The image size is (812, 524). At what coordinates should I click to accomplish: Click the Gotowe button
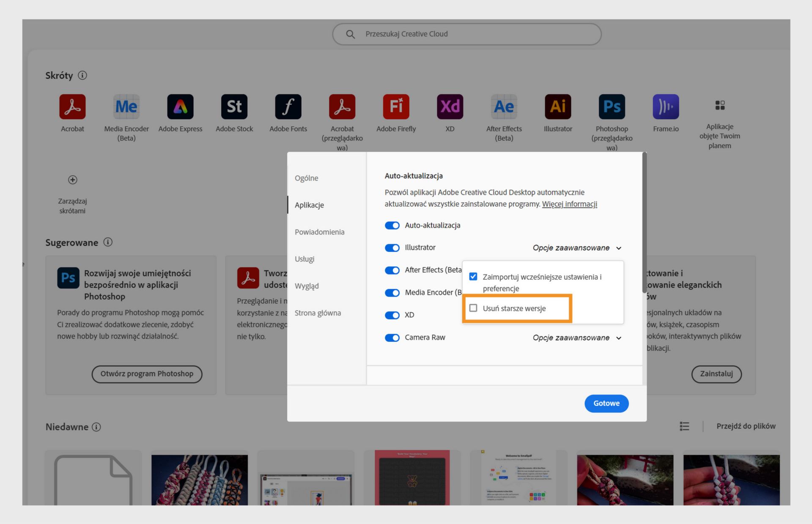point(606,403)
